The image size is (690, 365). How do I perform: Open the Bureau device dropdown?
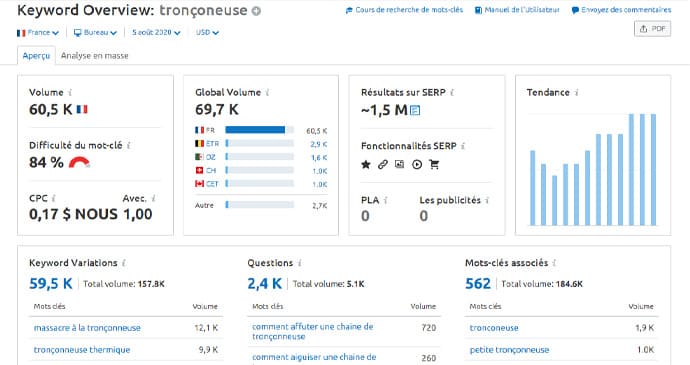click(95, 33)
